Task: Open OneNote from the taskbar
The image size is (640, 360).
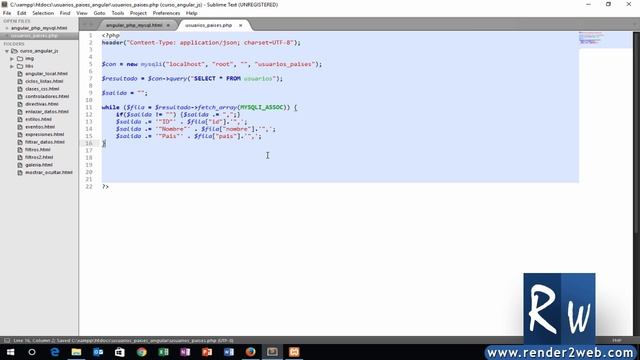Action: (x=185, y=352)
